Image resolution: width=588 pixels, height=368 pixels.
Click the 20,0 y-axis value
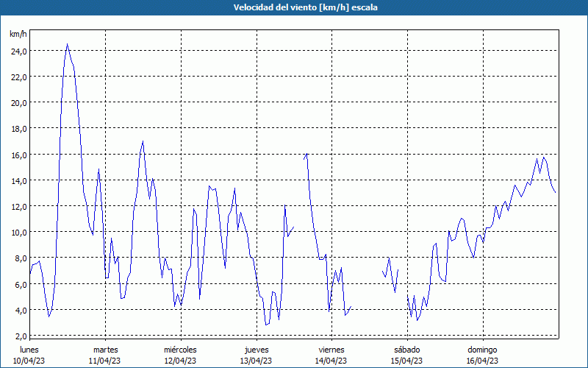[x=19, y=103]
